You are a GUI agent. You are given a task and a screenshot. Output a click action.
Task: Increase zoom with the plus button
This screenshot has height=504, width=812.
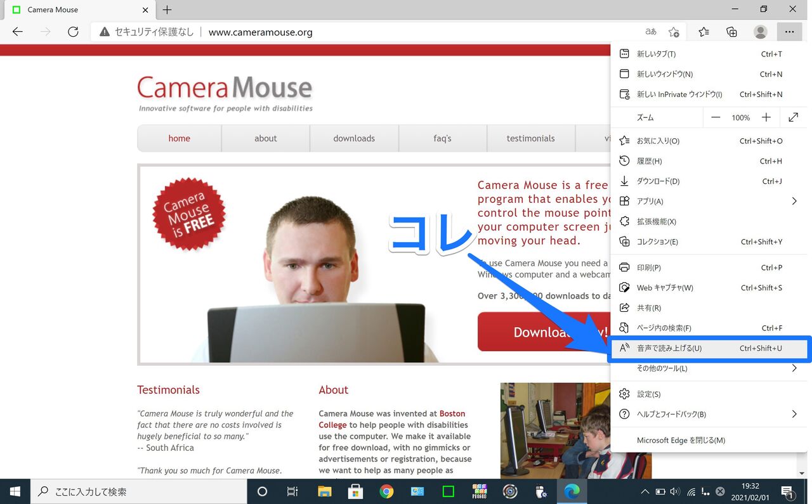pos(766,117)
